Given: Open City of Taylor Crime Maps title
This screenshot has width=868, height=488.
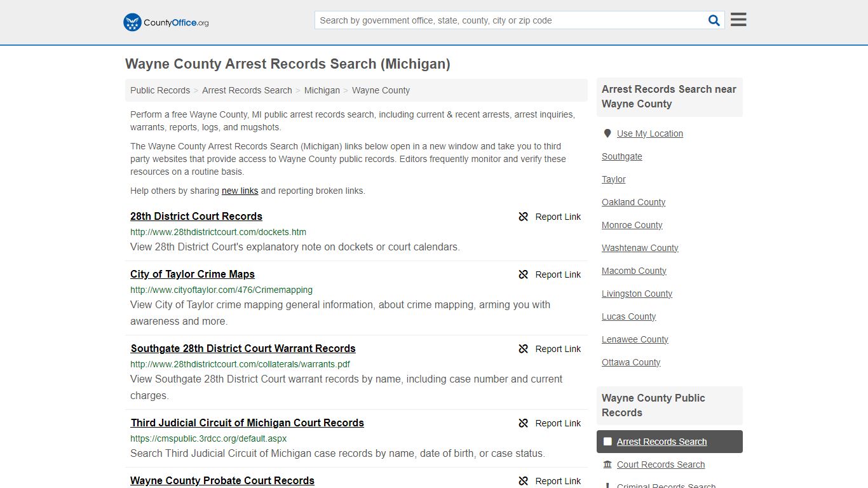Looking at the screenshot, I should (193, 274).
